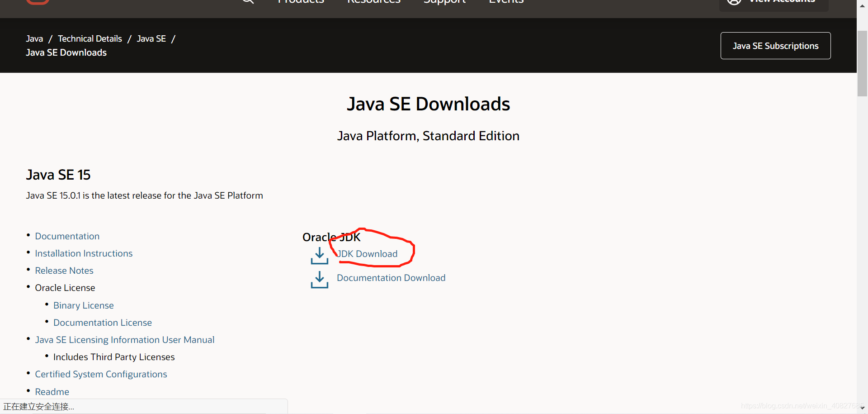Click the browser status bar loading message
This screenshot has height=414, width=868.
coord(39,406)
